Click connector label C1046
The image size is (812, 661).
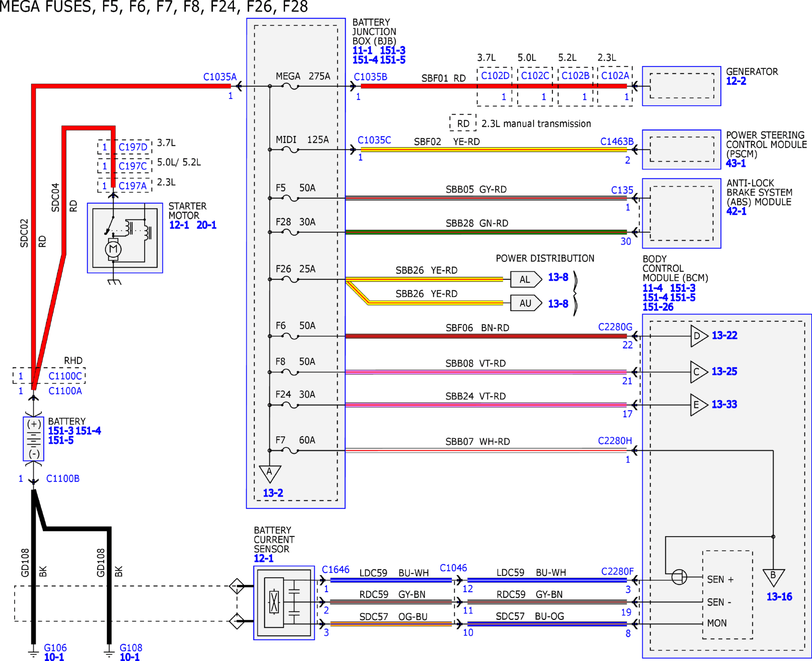coord(453,568)
